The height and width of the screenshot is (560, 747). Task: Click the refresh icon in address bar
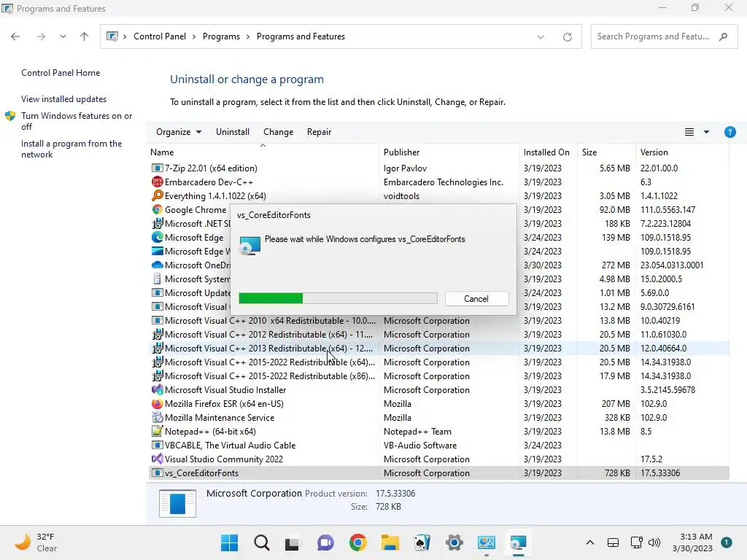point(567,36)
